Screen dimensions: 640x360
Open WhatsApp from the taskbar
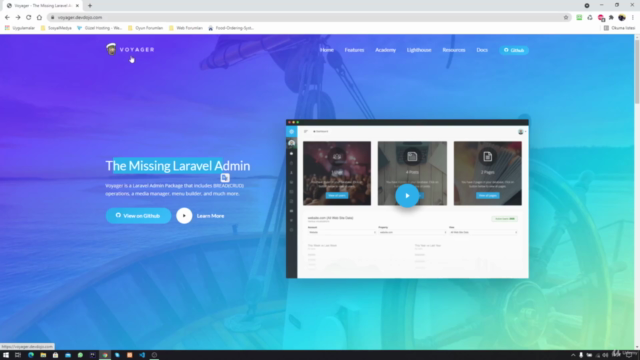point(80,355)
